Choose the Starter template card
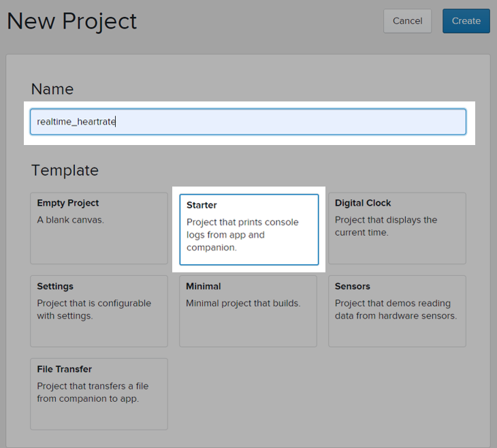This screenshot has height=448, width=497. point(248,229)
